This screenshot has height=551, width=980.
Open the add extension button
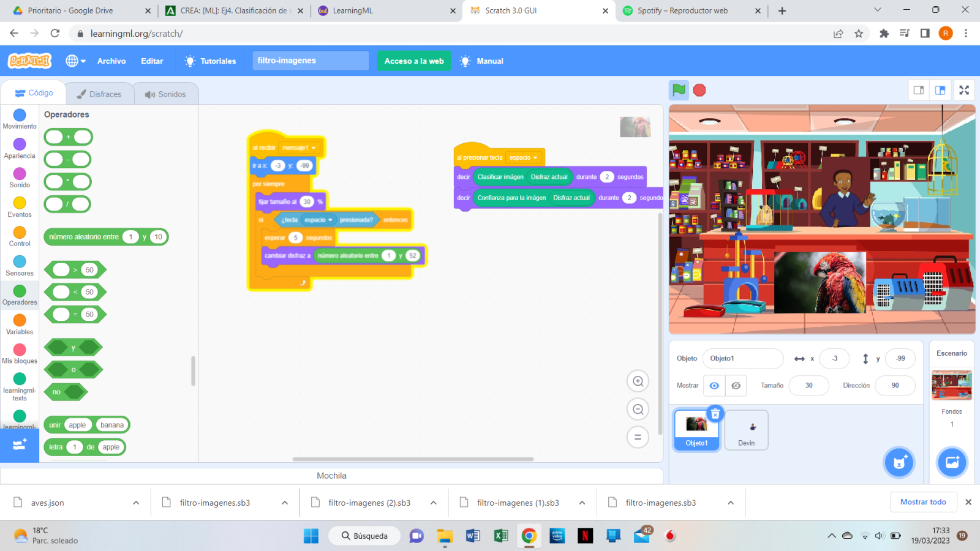click(x=20, y=444)
